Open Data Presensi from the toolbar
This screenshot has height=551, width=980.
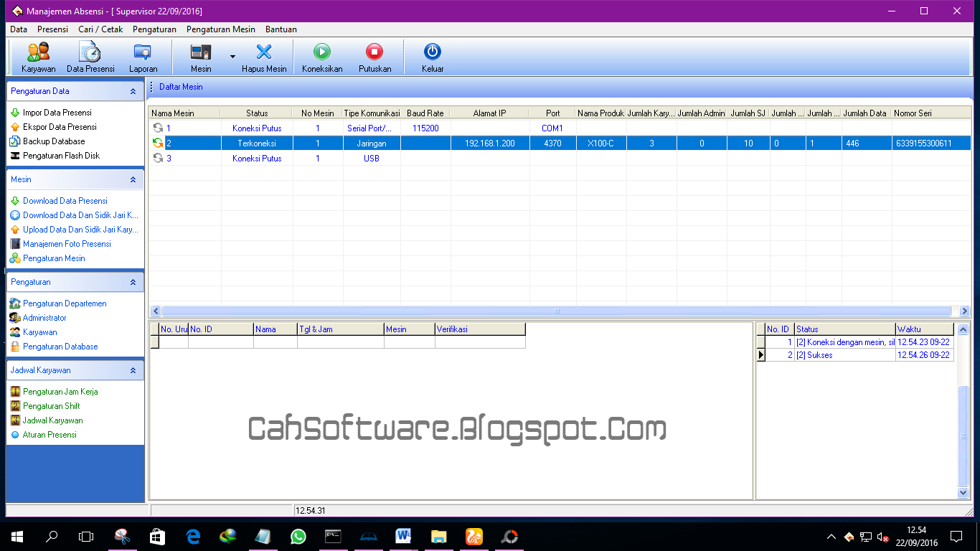pyautogui.click(x=90, y=52)
